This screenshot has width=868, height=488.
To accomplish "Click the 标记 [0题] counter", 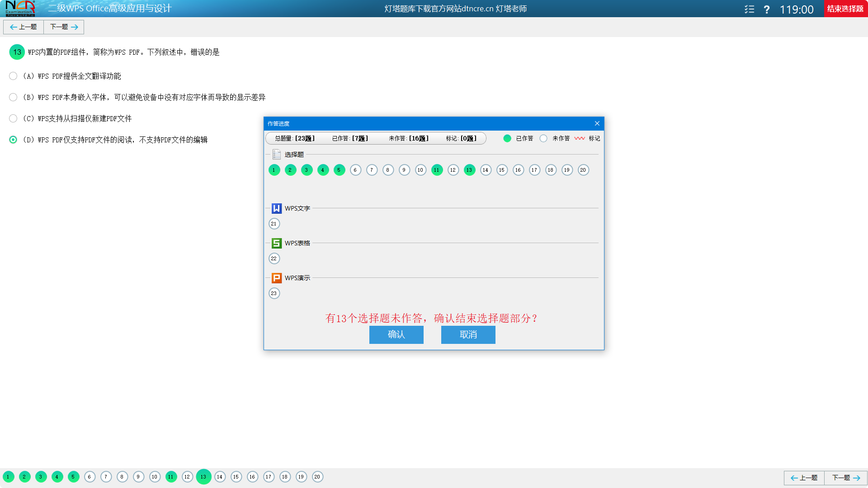I will tap(461, 138).
